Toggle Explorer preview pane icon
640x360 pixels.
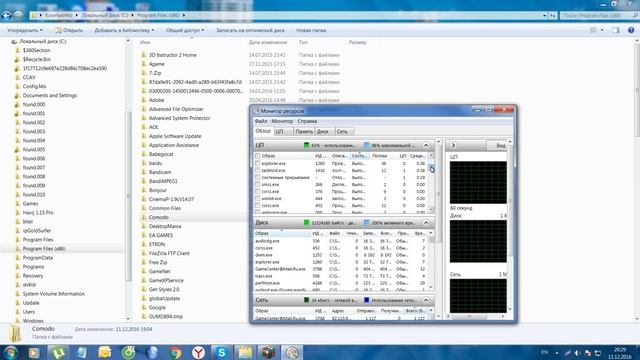(x=616, y=30)
